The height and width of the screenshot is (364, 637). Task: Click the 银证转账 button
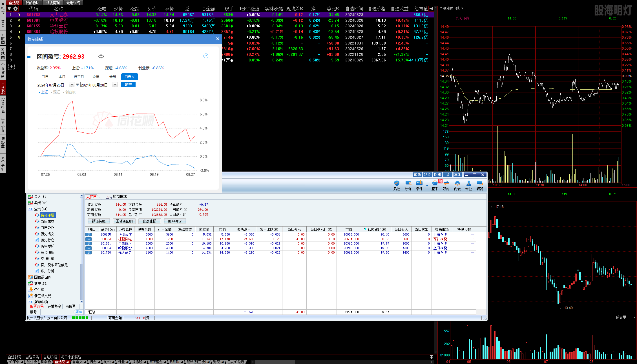pyautogui.click(x=99, y=221)
